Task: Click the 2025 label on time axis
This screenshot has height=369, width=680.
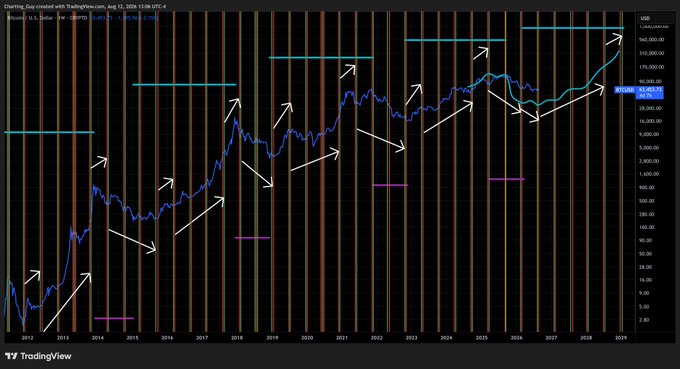Action: (x=481, y=338)
